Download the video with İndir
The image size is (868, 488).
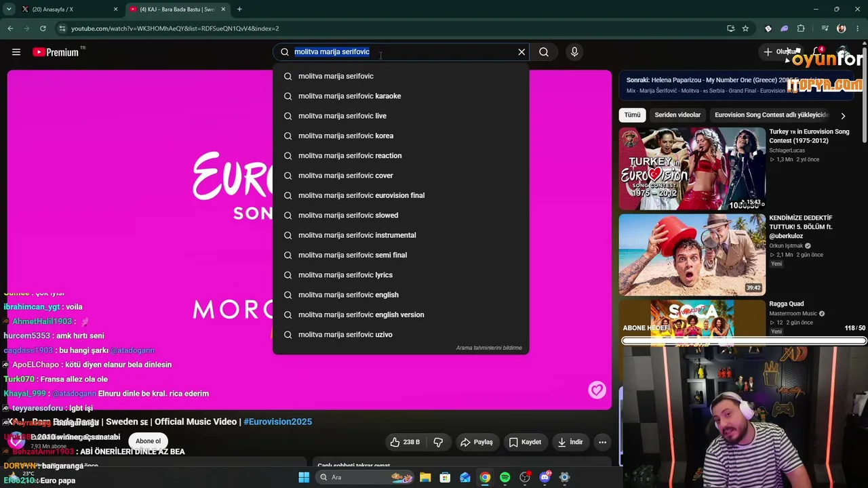pos(570,442)
